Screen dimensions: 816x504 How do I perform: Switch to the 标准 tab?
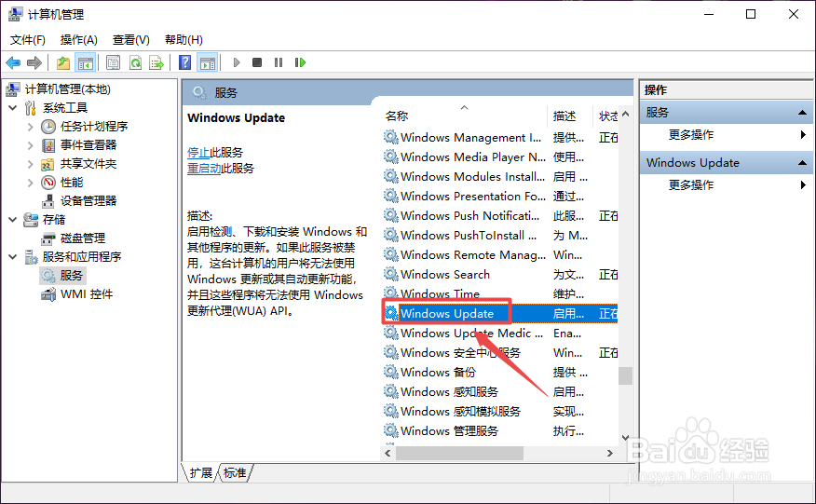[235, 472]
